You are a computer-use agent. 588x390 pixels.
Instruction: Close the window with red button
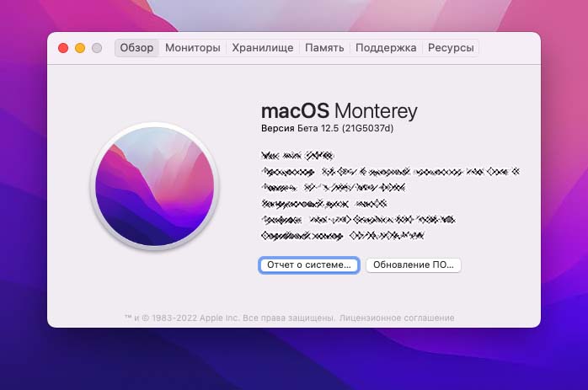tap(63, 48)
